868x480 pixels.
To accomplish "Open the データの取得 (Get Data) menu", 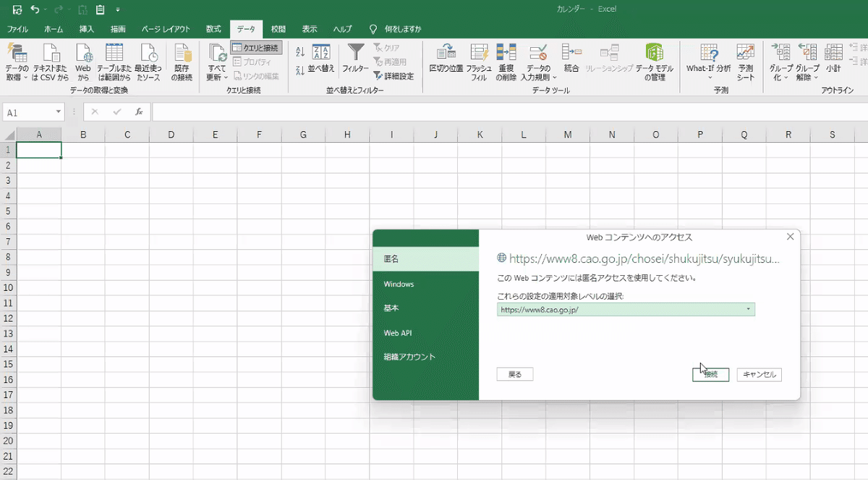I will click(17, 62).
